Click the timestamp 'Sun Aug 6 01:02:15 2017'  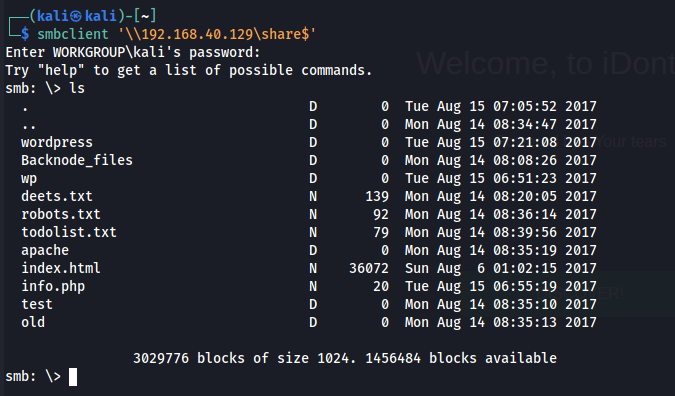[501, 268]
